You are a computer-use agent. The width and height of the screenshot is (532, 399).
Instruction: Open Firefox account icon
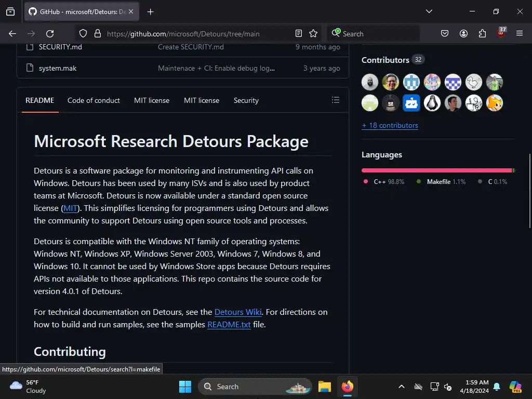point(463,34)
